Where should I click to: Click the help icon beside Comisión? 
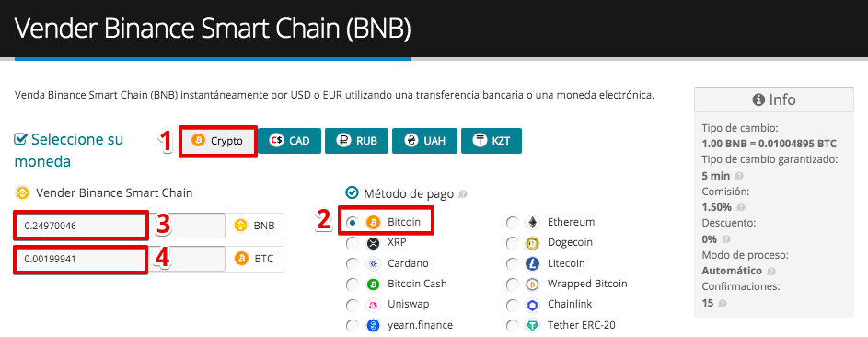(739, 208)
